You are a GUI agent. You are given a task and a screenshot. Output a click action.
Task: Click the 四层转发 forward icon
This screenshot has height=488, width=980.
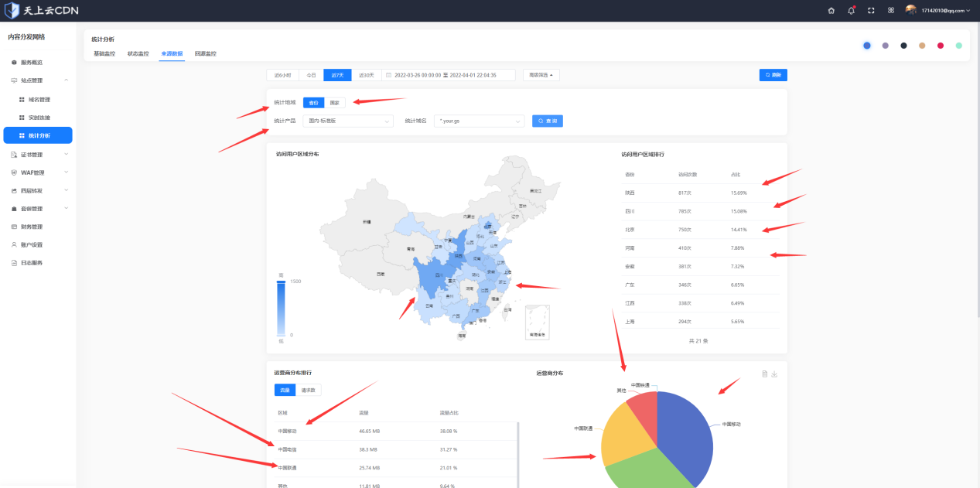(x=14, y=190)
